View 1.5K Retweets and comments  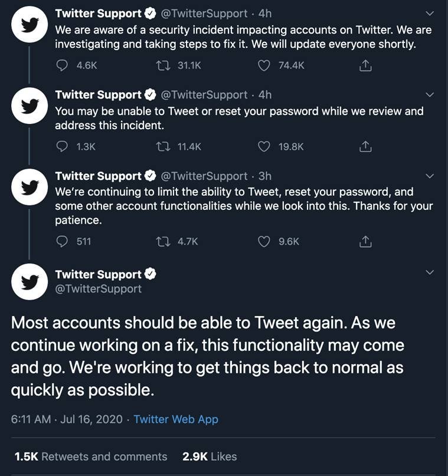(x=90, y=457)
